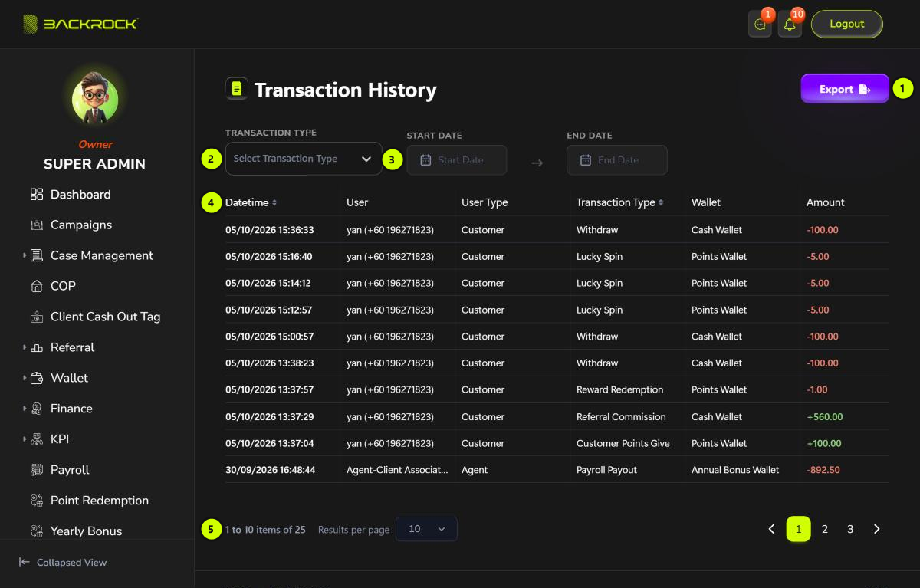Click the Referral Commission cell

point(621,417)
